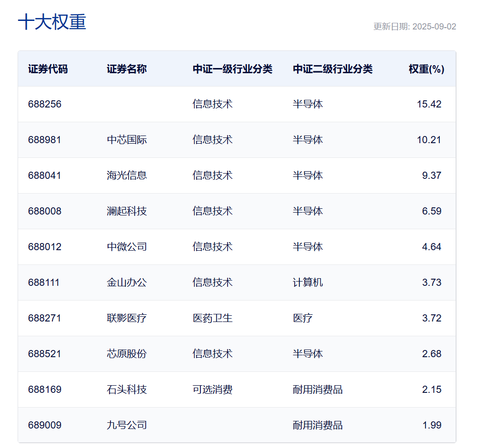The width and height of the screenshot is (477, 448).
Task: Click security code 688256
Action: pos(45,104)
